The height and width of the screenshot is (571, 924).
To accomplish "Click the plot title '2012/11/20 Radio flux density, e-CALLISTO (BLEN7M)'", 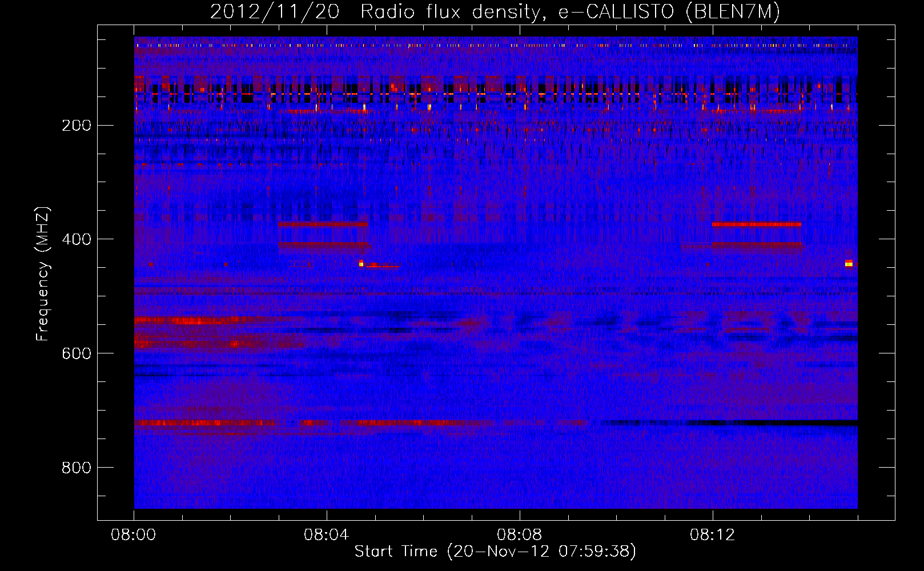I will (x=495, y=11).
